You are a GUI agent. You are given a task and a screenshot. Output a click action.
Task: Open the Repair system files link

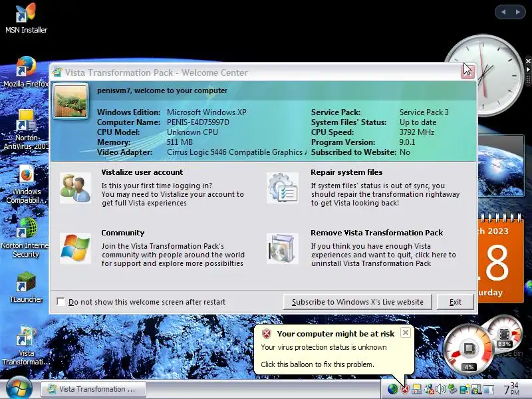(x=346, y=172)
